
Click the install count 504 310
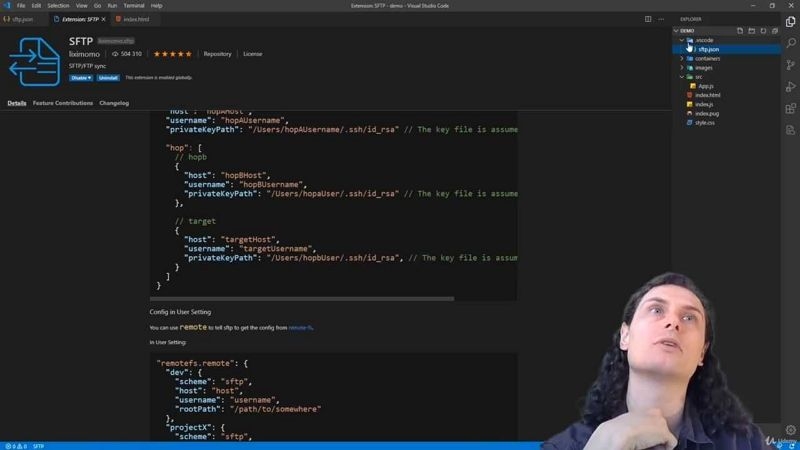coord(127,54)
